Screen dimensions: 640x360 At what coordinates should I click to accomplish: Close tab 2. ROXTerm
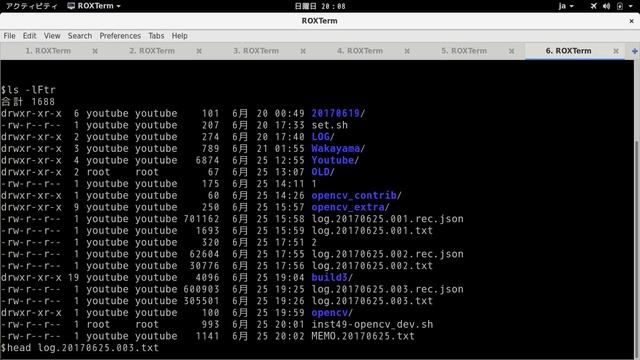(199, 51)
